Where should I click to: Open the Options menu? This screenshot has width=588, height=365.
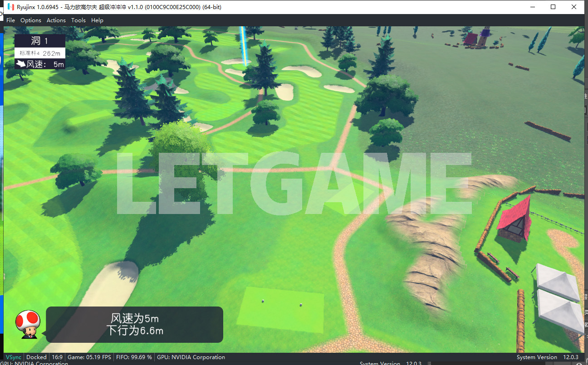pos(31,20)
